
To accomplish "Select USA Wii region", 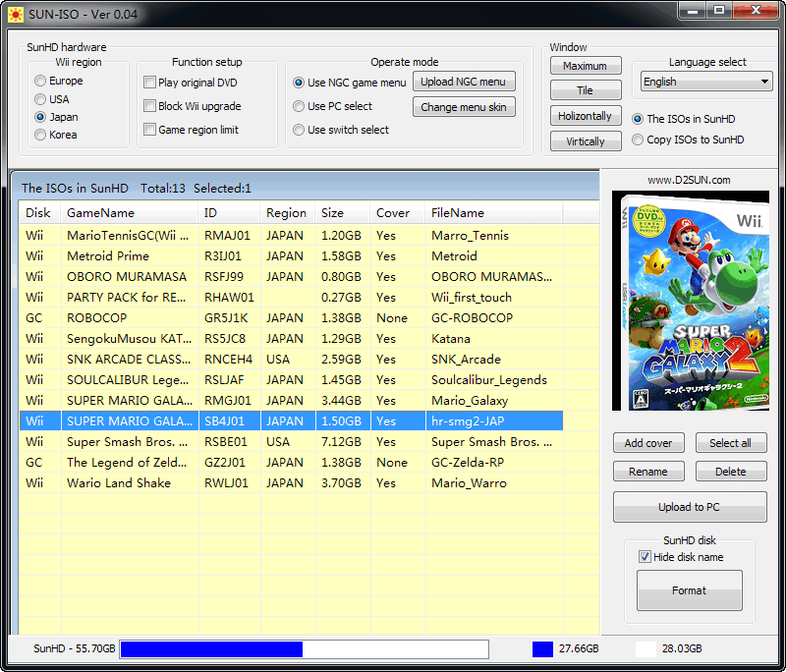I will [40, 99].
